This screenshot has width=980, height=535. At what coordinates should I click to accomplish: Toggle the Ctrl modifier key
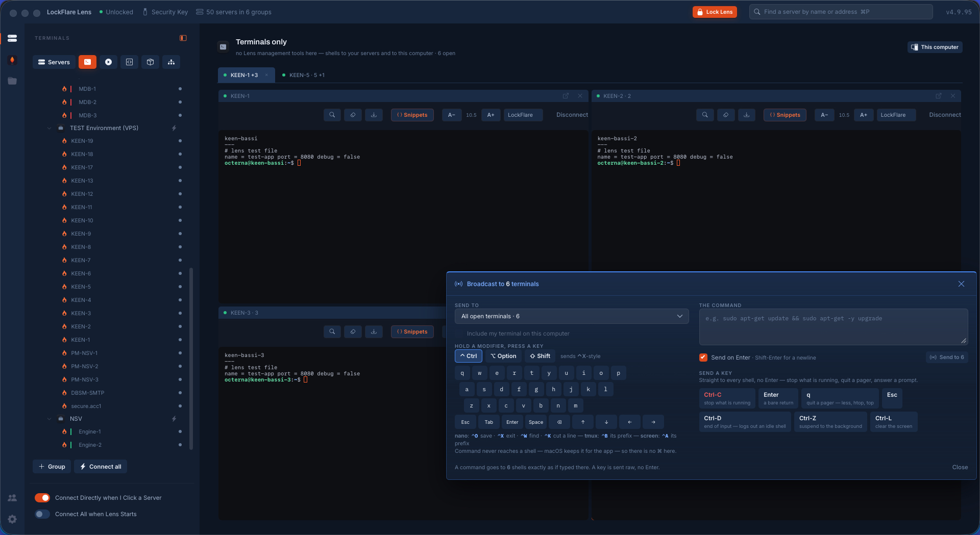tap(469, 356)
